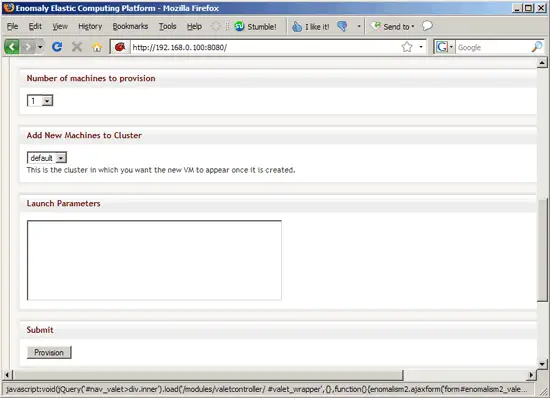
Task: Open the Help menu
Action: tap(194, 26)
